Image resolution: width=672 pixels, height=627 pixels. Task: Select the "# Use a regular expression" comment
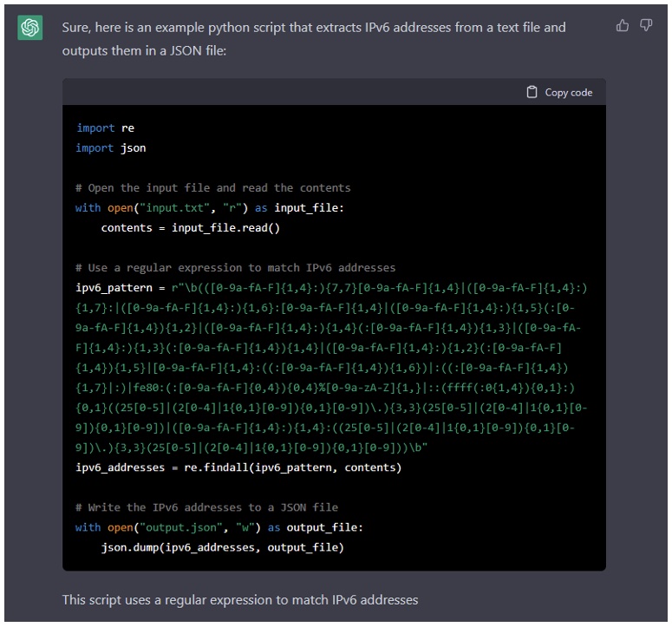[x=235, y=268]
